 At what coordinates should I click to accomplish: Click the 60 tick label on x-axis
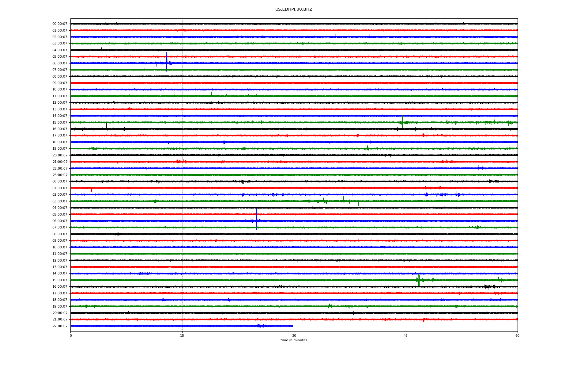[x=517, y=335]
